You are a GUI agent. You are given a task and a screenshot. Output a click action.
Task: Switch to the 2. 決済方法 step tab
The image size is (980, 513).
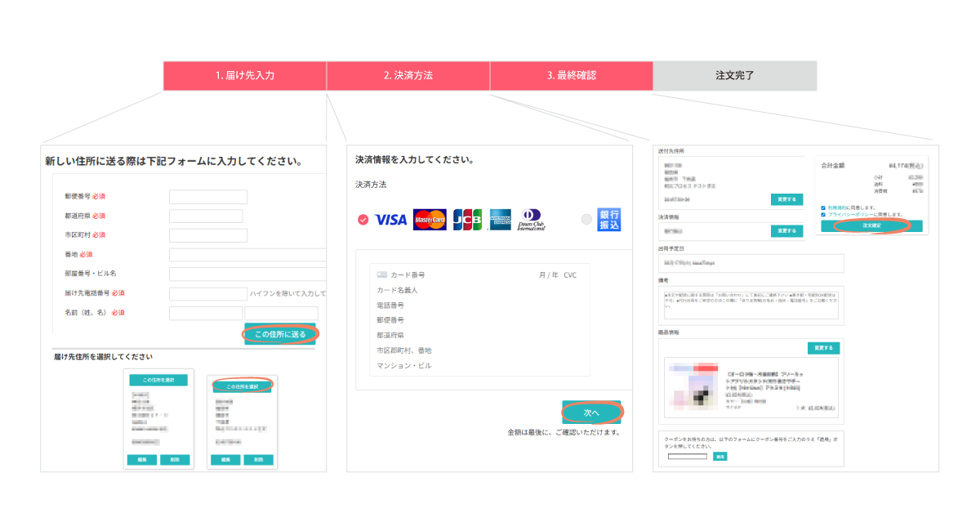(x=408, y=75)
